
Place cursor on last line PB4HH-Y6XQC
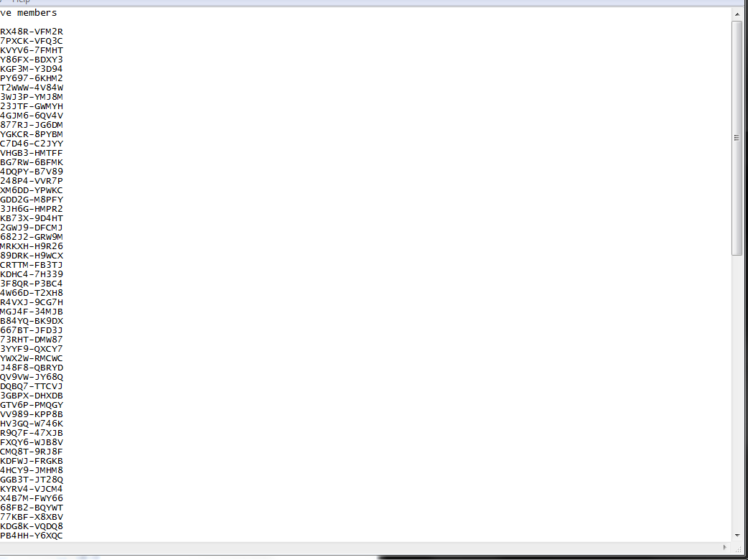pyautogui.click(x=32, y=536)
